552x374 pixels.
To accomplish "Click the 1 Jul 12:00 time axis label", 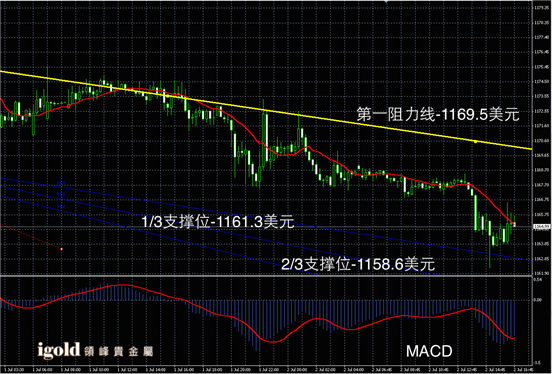I will point(127,369).
